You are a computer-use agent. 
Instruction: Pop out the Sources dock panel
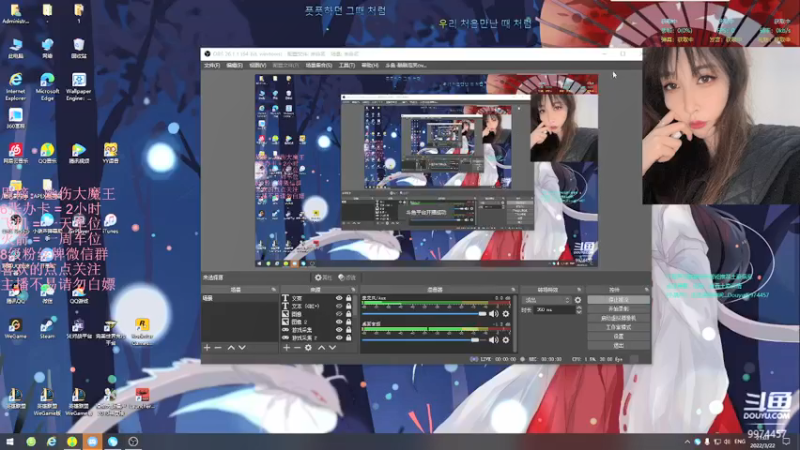point(353,290)
